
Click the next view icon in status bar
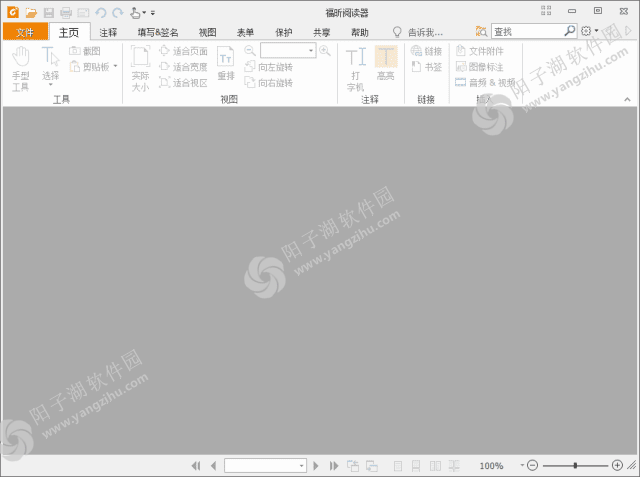[x=371, y=466]
